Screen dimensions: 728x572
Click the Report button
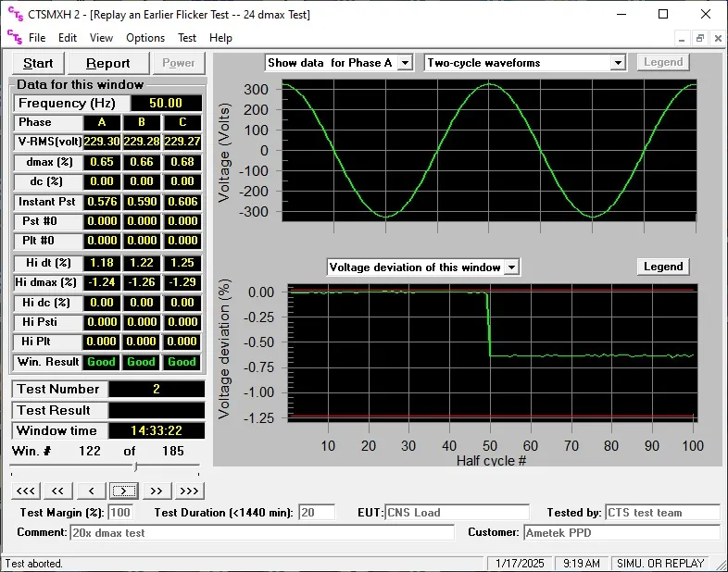[108, 63]
